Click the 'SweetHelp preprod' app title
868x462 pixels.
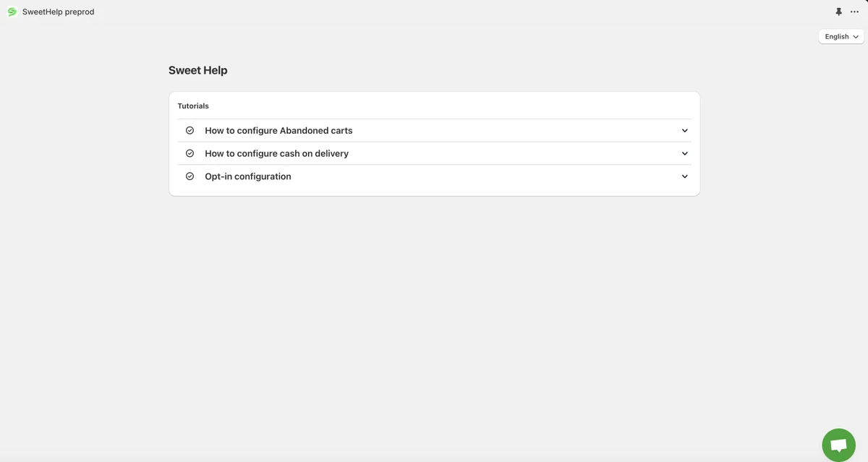pos(58,12)
